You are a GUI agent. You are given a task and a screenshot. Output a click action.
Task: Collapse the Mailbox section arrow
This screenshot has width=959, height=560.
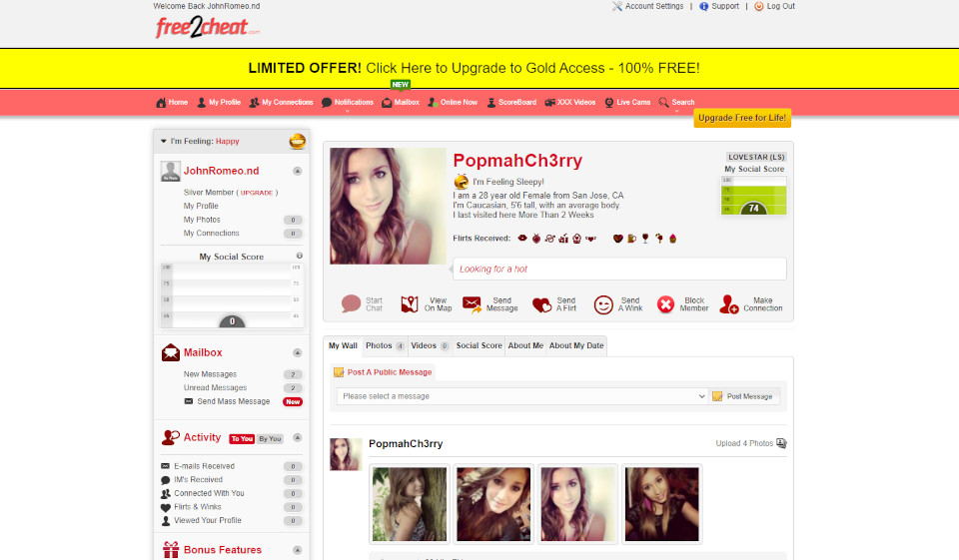(x=297, y=352)
